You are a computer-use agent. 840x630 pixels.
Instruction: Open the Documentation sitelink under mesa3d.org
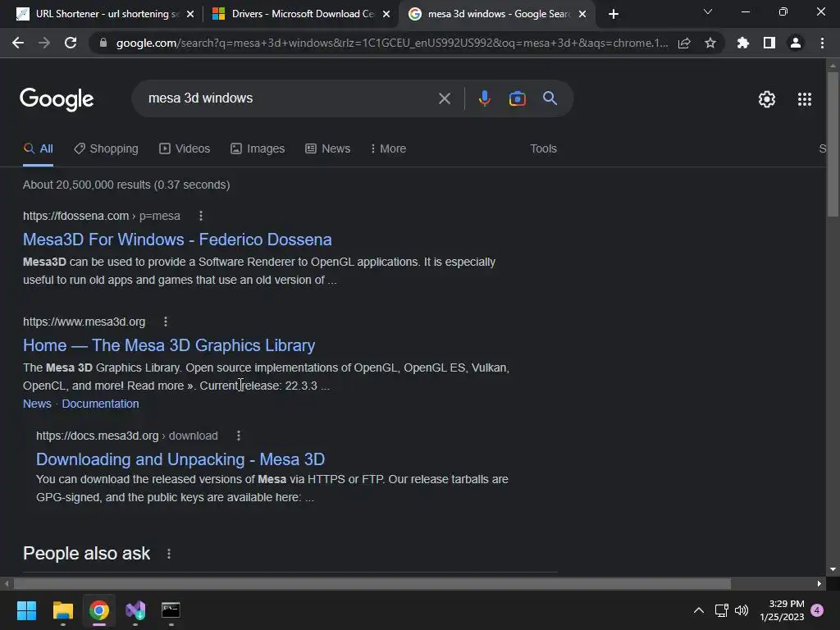point(100,404)
